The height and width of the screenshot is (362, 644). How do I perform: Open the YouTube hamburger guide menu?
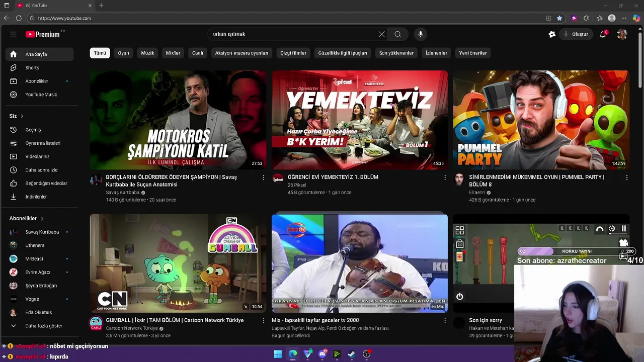[14, 34]
